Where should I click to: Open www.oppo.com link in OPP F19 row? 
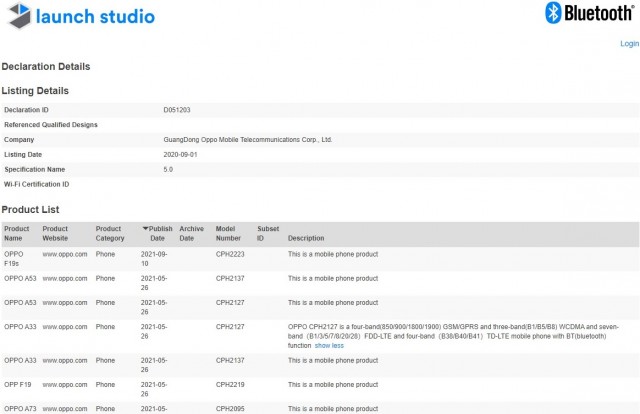click(64, 384)
